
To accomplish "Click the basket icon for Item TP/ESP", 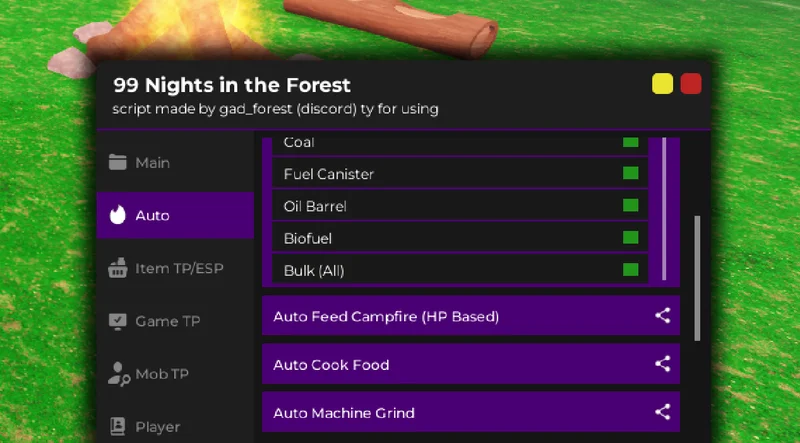I will (x=117, y=268).
